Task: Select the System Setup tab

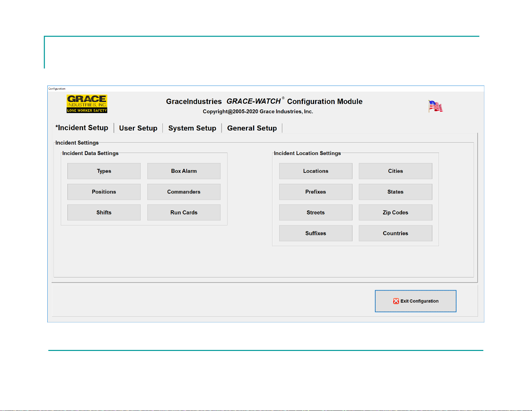Action: coord(192,128)
